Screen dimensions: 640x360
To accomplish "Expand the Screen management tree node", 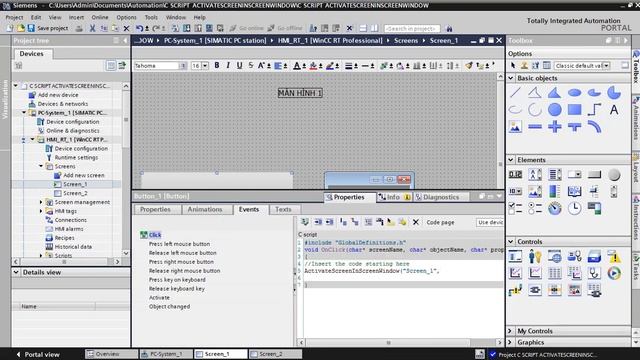I will [x=41, y=202].
